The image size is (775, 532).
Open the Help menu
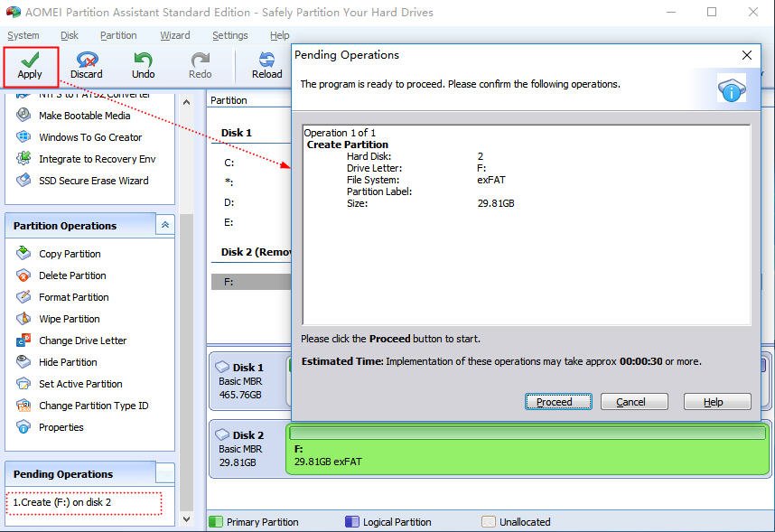pyautogui.click(x=280, y=35)
